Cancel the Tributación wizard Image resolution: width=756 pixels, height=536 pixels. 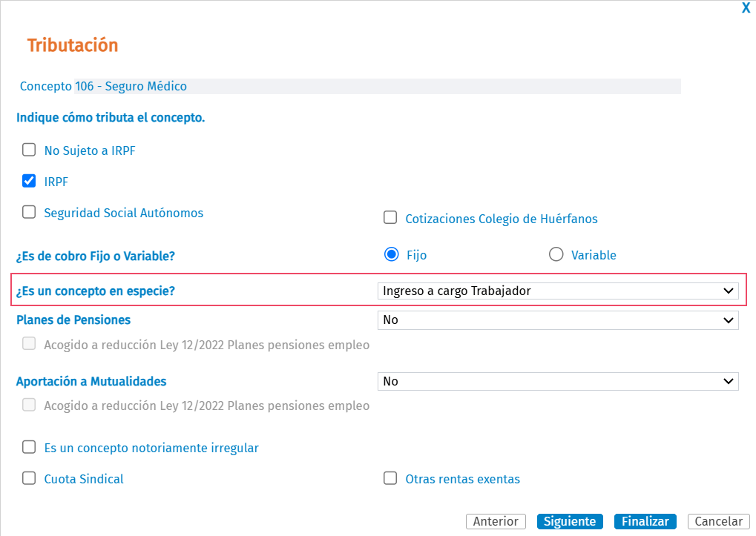pos(718,521)
